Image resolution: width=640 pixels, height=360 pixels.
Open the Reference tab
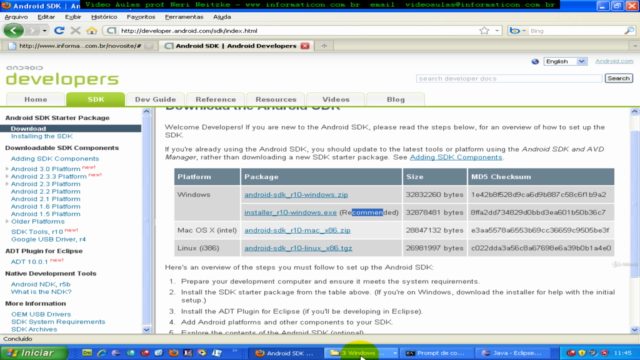[x=216, y=99]
